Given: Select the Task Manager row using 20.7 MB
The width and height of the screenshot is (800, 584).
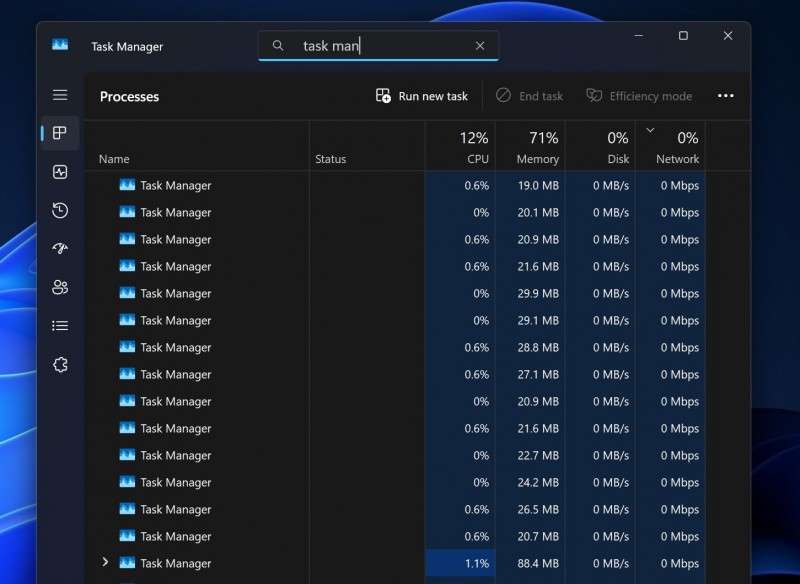Looking at the screenshot, I should (395, 537).
